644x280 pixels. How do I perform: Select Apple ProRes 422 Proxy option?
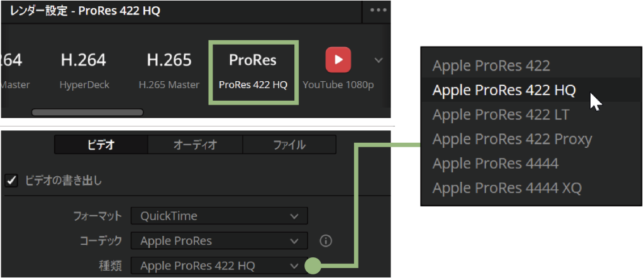[x=512, y=139]
